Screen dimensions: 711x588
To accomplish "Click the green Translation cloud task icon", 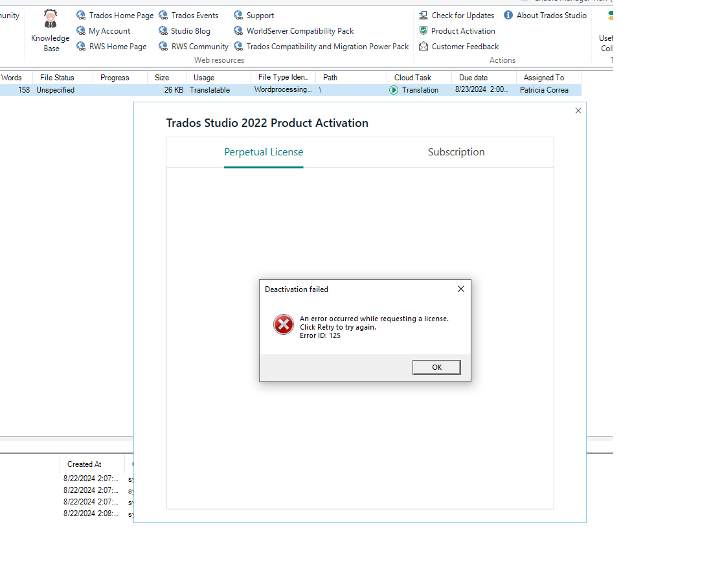I will (394, 90).
